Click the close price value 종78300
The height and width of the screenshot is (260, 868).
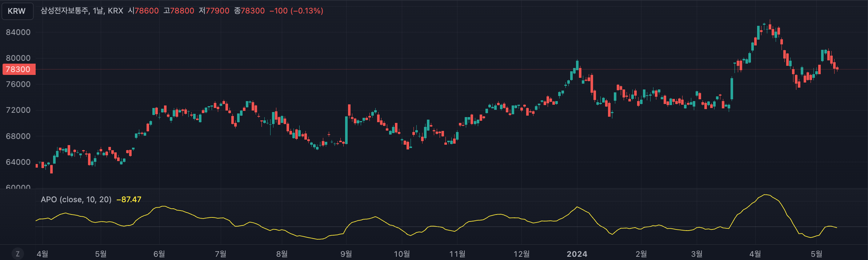[249, 11]
